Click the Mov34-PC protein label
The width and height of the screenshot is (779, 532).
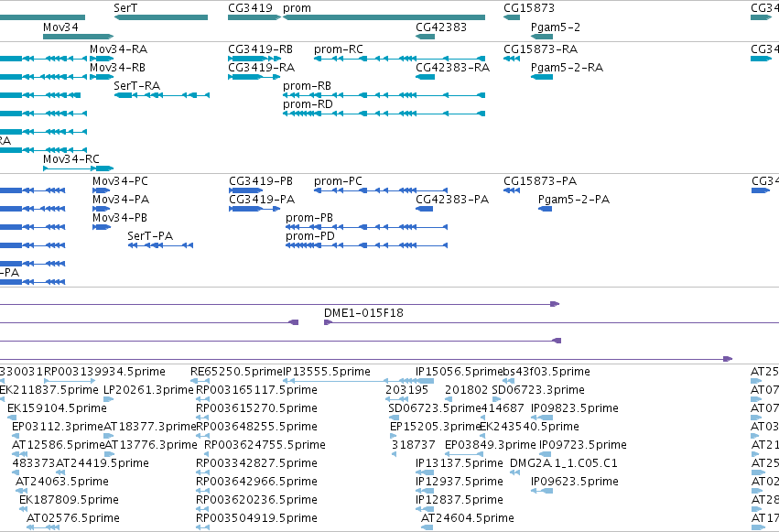point(120,181)
